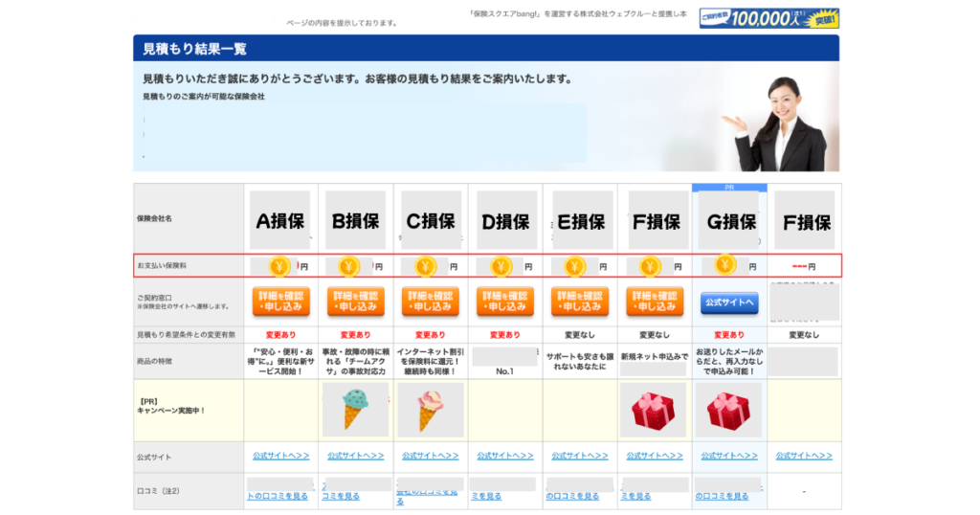Screen dimensions: 980x515
Task: Click the blue 公式サイトへ button for G損保
Action: pos(729,302)
